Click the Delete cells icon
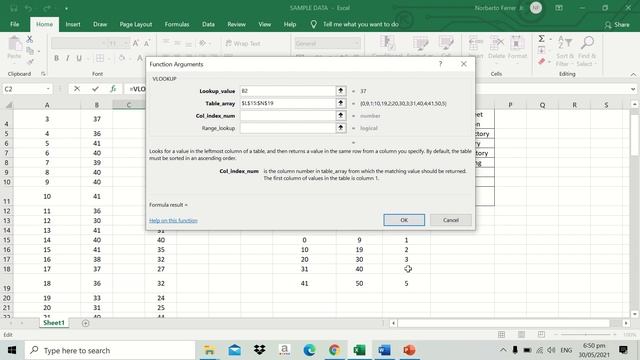 pyautogui.click(x=497, y=47)
